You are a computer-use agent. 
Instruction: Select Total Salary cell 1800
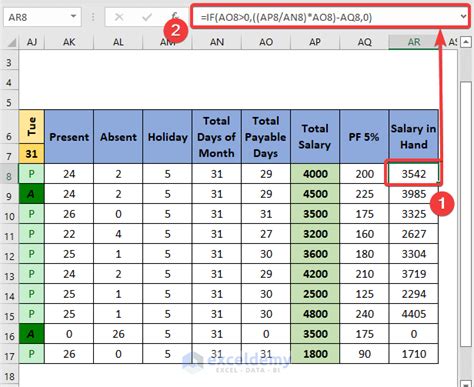click(315, 354)
